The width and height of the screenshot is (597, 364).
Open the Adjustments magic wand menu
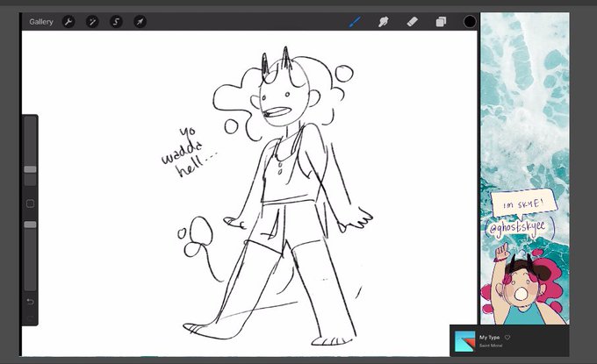pyautogui.click(x=92, y=22)
